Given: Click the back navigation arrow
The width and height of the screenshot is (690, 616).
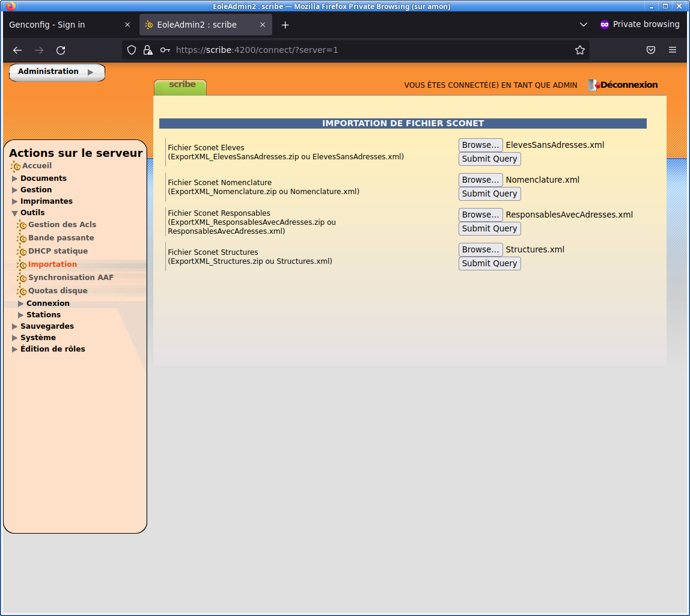Looking at the screenshot, I should [17, 50].
